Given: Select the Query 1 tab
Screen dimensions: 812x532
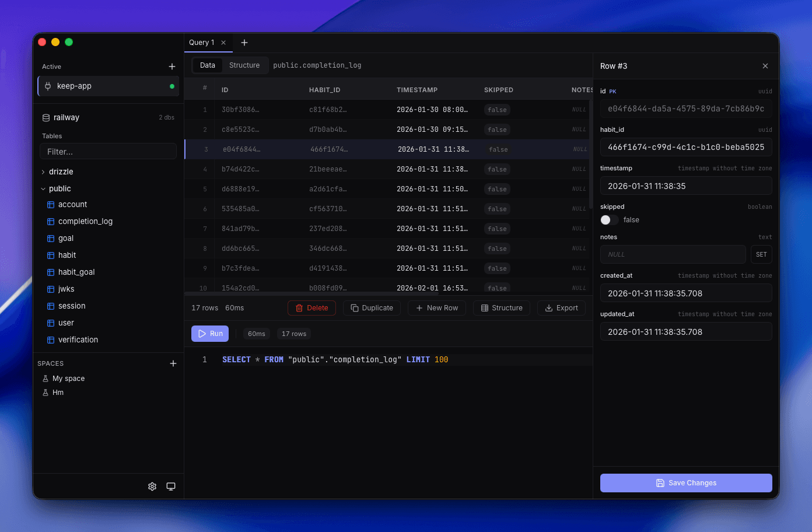Looking at the screenshot, I should pos(203,43).
